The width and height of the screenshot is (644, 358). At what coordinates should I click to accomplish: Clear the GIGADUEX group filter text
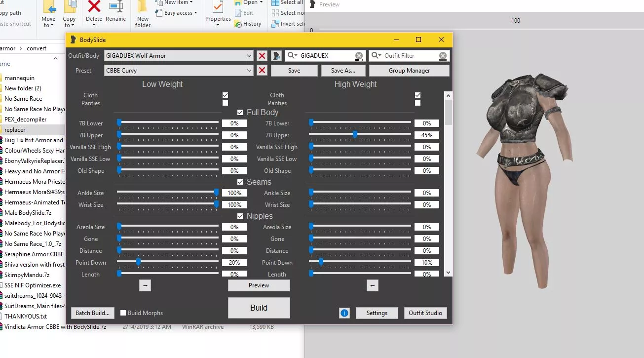pyautogui.click(x=359, y=56)
